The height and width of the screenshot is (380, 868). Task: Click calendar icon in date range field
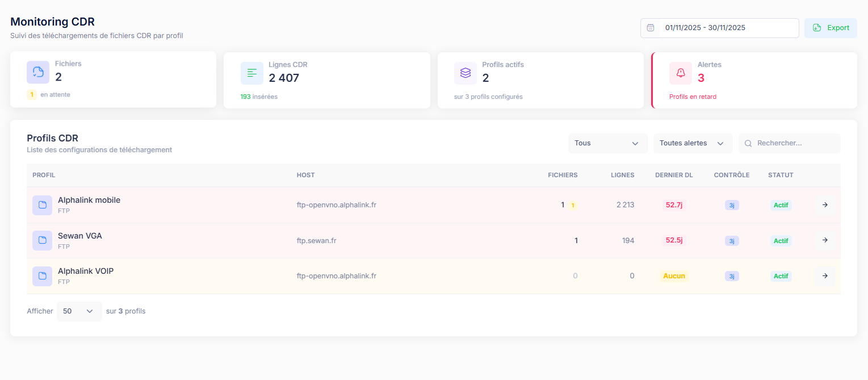pos(651,28)
